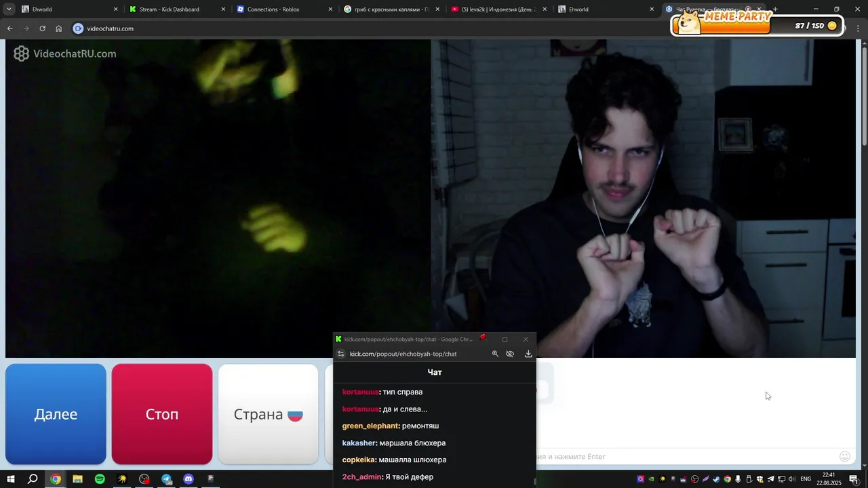868x488 pixels.
Task: Click the forward navigation arrow
Action: tap(26, 28)
